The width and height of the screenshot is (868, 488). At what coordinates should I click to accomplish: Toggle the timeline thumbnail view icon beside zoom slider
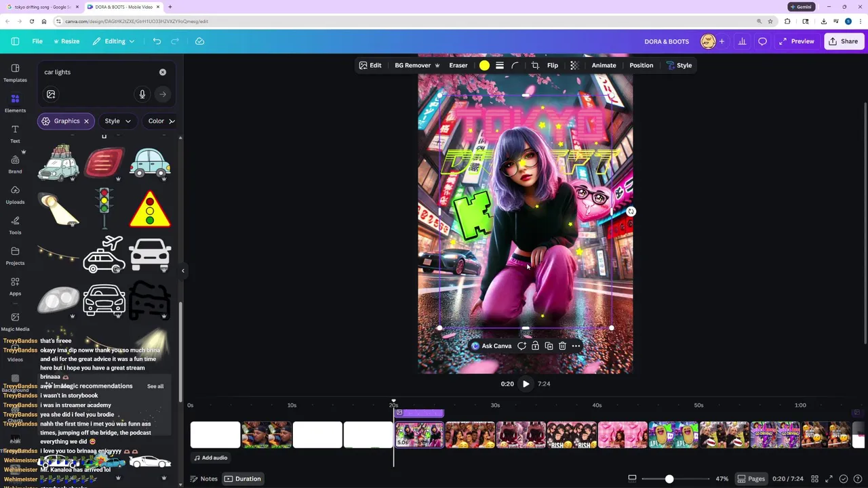click(x=632, y=478)
